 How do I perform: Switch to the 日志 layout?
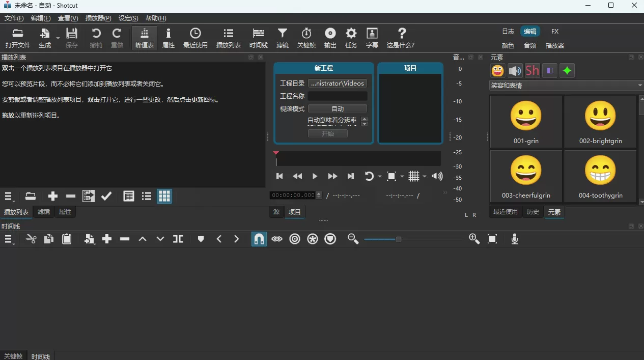pyautogui.click(x=508, y=32)
